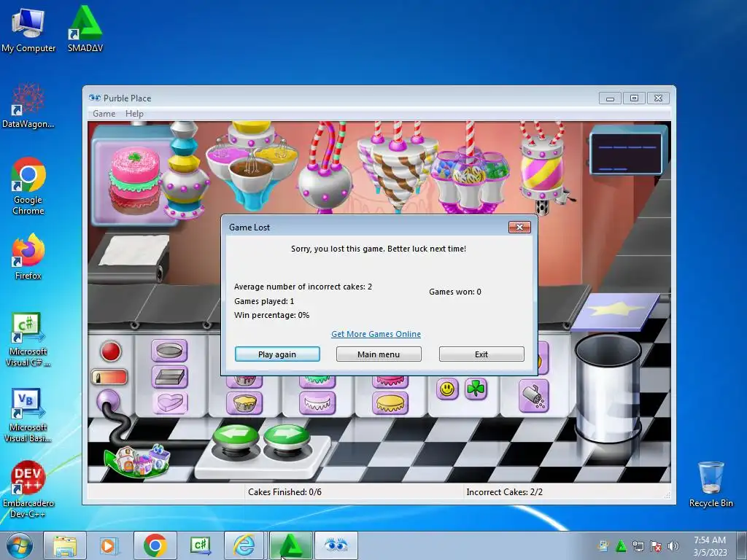
Task: Open Chrome from the taskbar
Action: pos(155,545)
